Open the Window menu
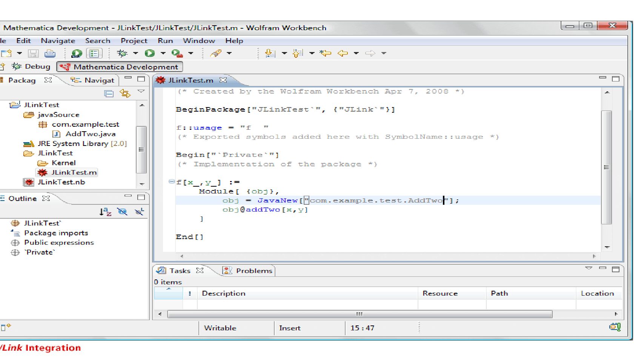Viewport: 644px width, 362px height. pyautogui.click(x=199, y=41)
